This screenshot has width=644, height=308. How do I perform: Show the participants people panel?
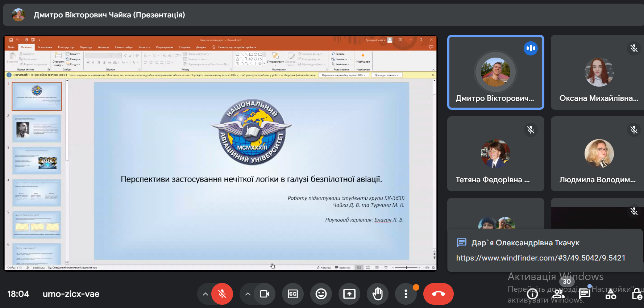click(x=558, y=294)
